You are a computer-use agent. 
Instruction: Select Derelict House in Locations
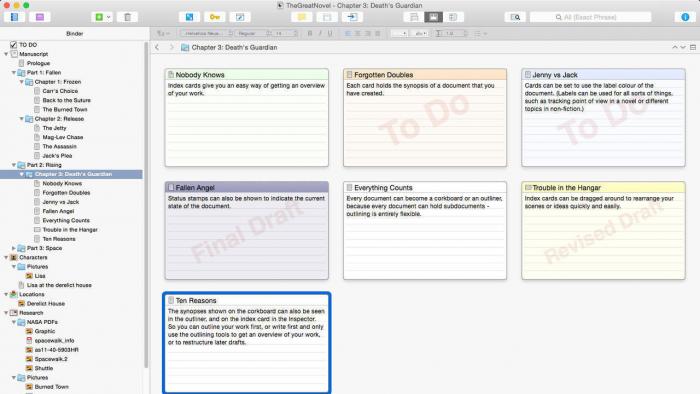pos(46,303)
